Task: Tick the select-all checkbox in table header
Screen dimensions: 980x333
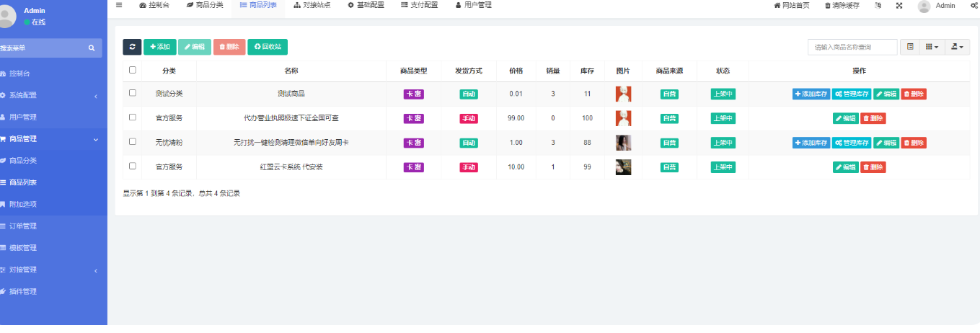Action: pos(132,71)
